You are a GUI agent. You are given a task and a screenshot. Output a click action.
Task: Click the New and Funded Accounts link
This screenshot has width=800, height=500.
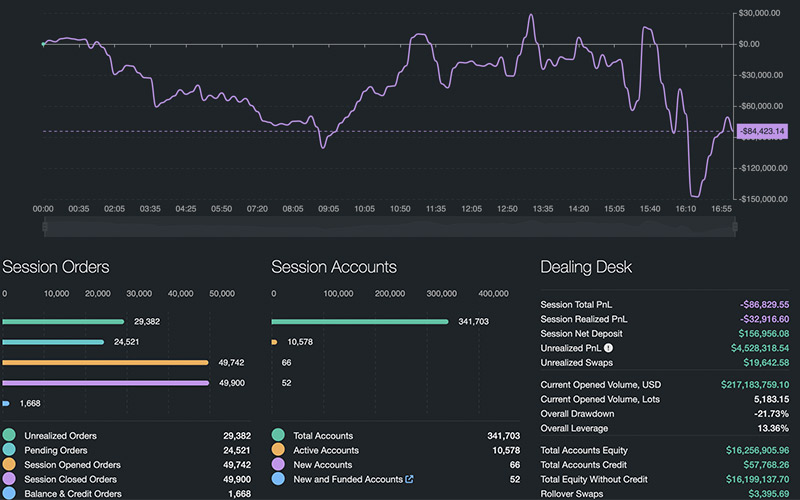pos(347,480)
